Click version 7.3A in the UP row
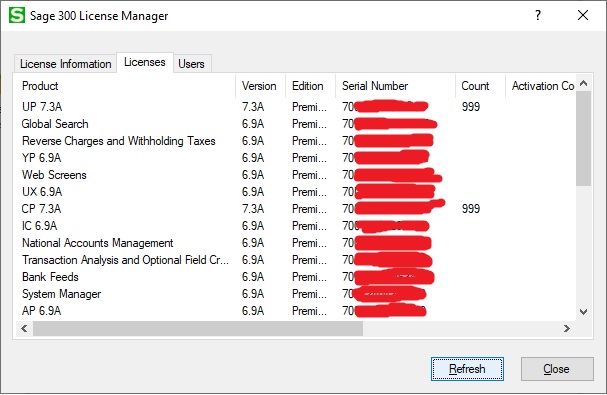Image resolution: width=607 pixels, height=395 pixels. [x=253, y=106]
